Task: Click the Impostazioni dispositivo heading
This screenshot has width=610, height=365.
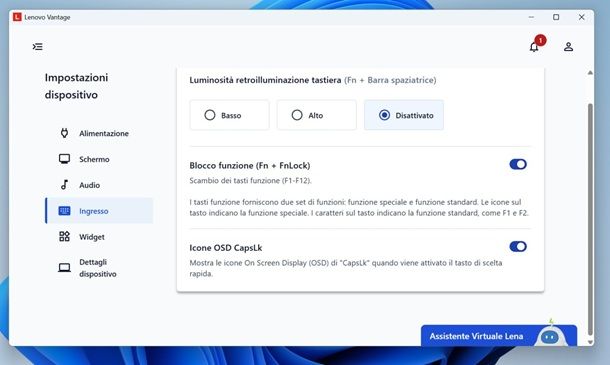Action: (x=76, y=86)
